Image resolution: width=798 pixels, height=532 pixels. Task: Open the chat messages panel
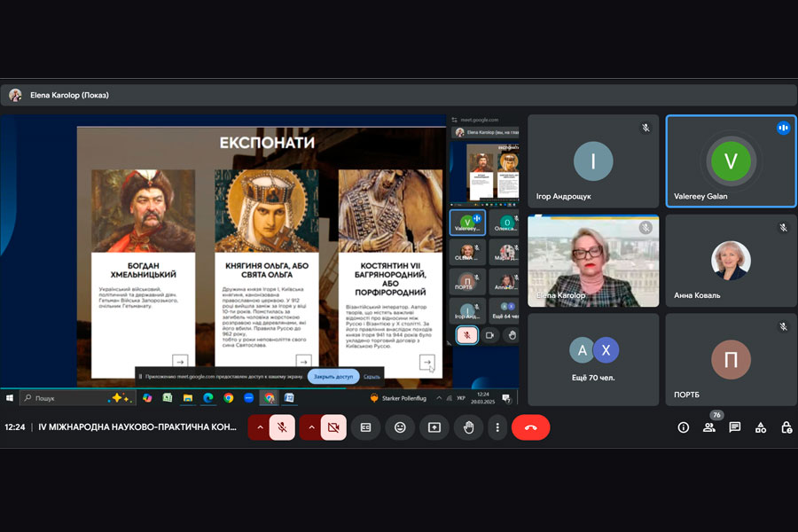[735, 427]
